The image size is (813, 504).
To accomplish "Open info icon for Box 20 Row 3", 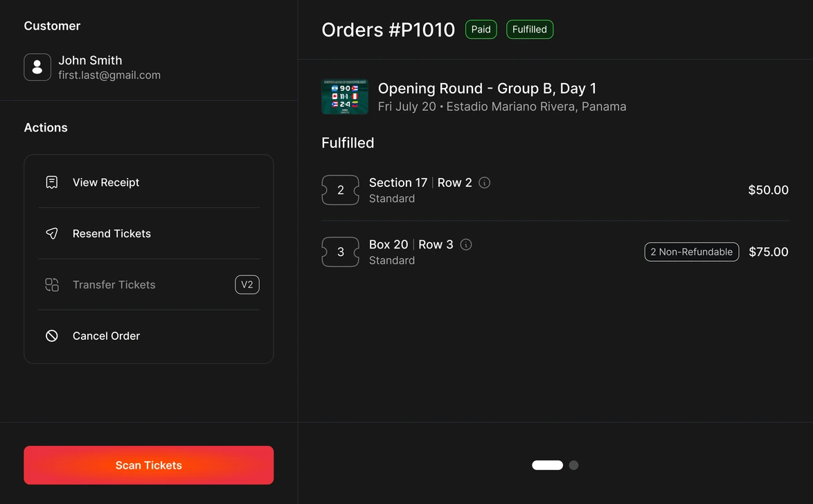I will 466,244.
